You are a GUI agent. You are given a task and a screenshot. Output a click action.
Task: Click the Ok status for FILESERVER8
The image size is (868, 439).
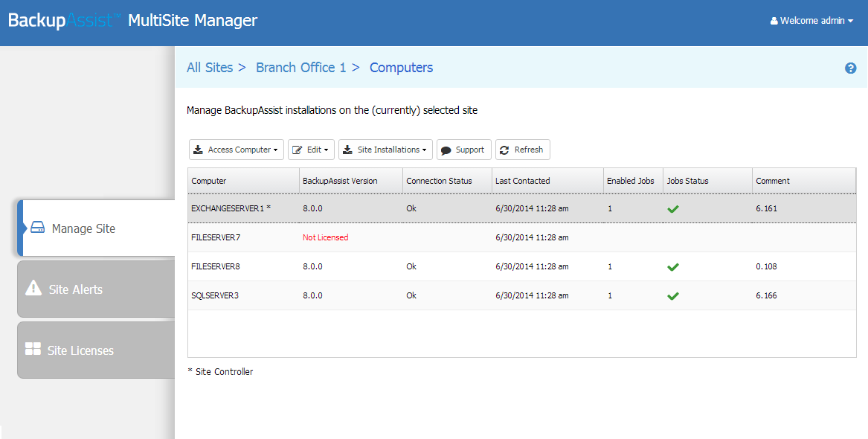point(411,267)
